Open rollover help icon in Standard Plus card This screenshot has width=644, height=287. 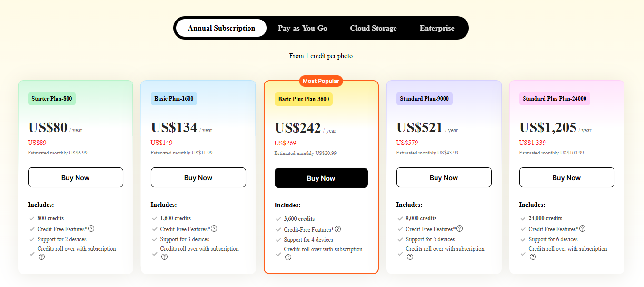coord(533,257)
